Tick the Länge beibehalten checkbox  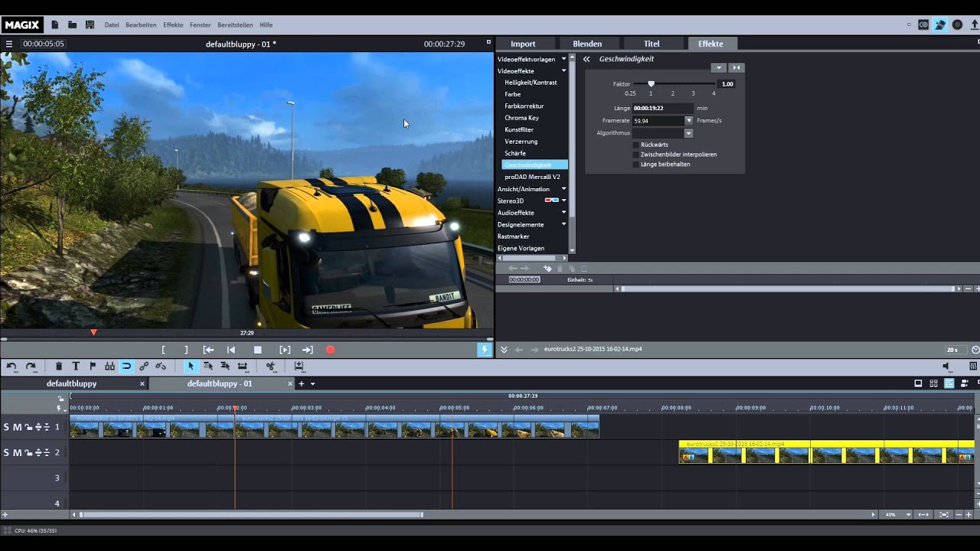pyautogui.click(x=635, y=165)
